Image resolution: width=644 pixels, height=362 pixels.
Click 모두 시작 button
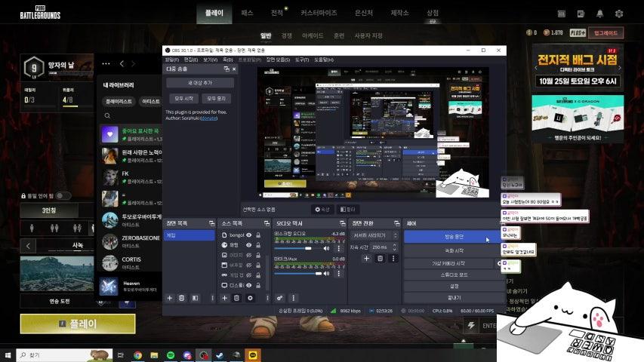[184, 99]
